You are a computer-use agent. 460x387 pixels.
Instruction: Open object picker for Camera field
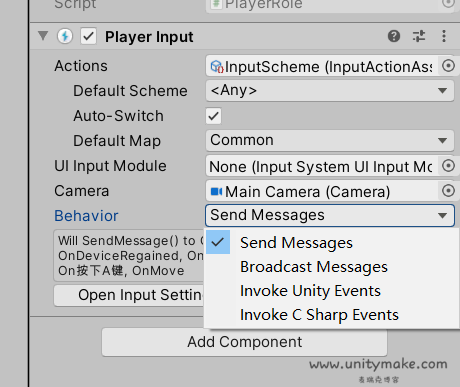pyautogui.click(x=448, y=191)
